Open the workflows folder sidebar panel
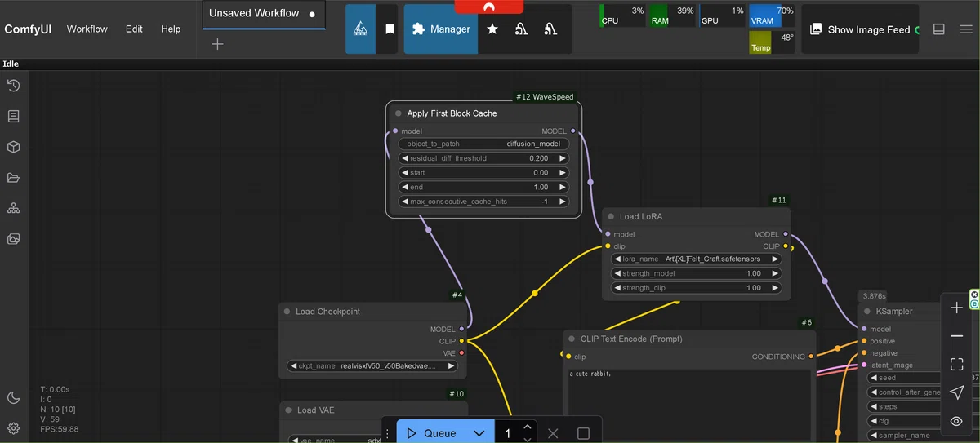Screen dimensions: 980x443 click(13, 178)
